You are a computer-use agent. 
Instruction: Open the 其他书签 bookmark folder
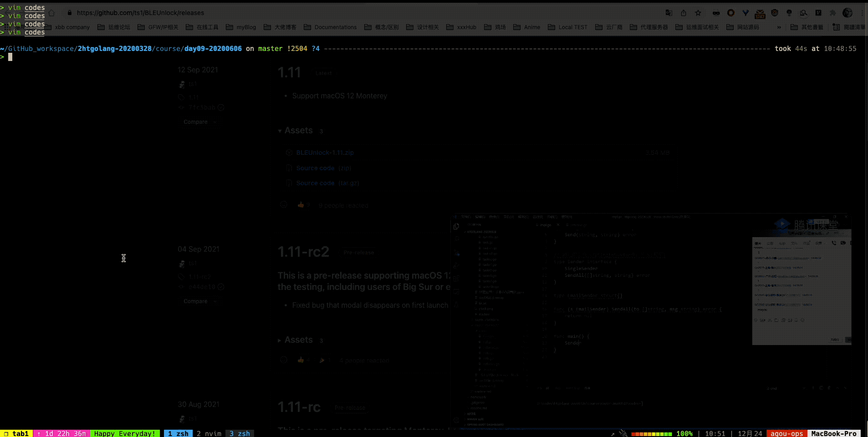(x=807, y=27)
